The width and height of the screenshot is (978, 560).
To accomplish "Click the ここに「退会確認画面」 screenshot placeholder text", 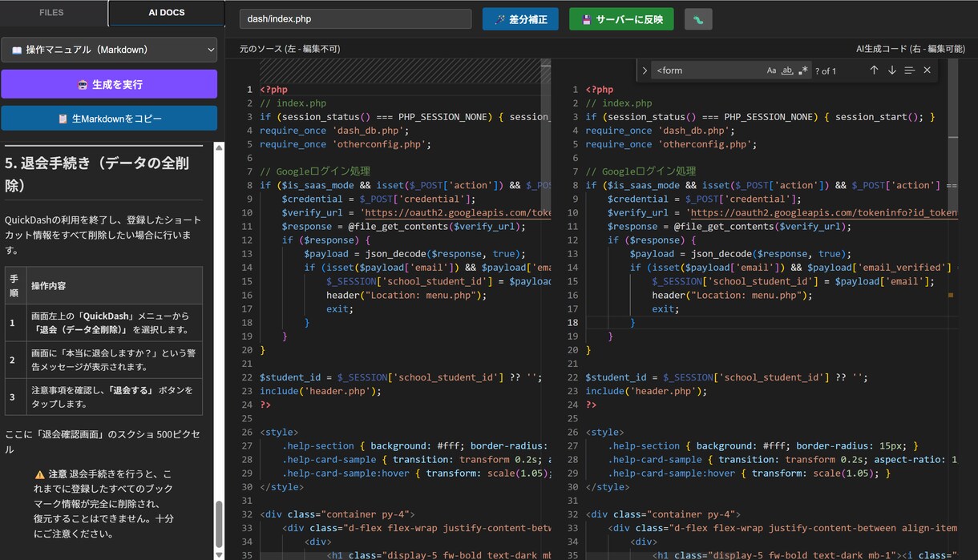I will tap(103, 441).
